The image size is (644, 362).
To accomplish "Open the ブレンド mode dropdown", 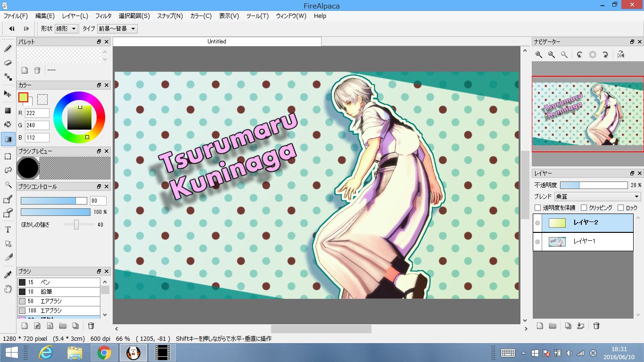I will [598, 197].
